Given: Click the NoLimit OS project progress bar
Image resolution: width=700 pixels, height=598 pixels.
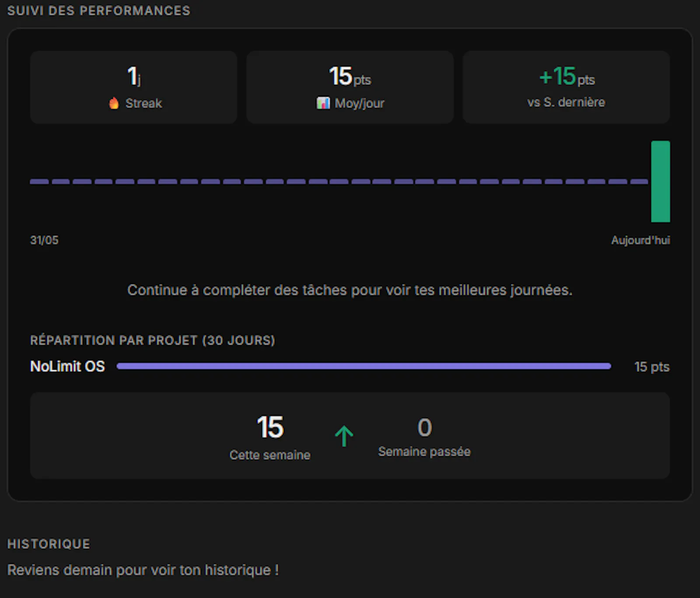Looking at the screenshot, I should [x=364, y=366].
